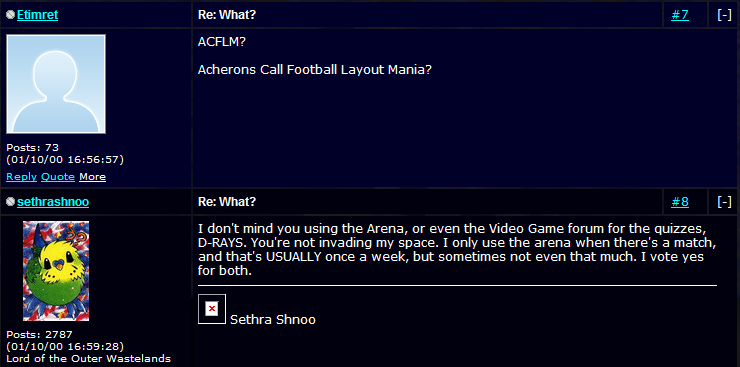Image resolution: width=740 pixels, height=367 pixels.
Task: Click the Lord of the Outer Wastelands title
Action: (88, 359)
